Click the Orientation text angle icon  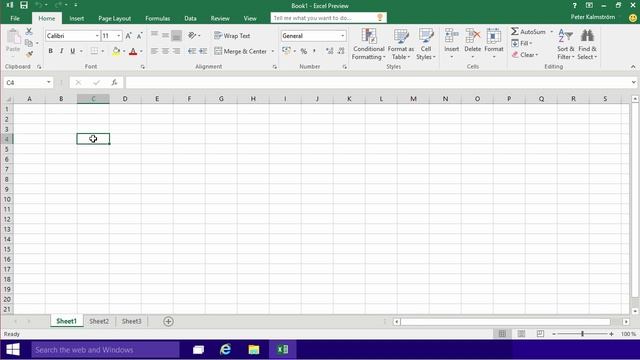click(192, 36)
